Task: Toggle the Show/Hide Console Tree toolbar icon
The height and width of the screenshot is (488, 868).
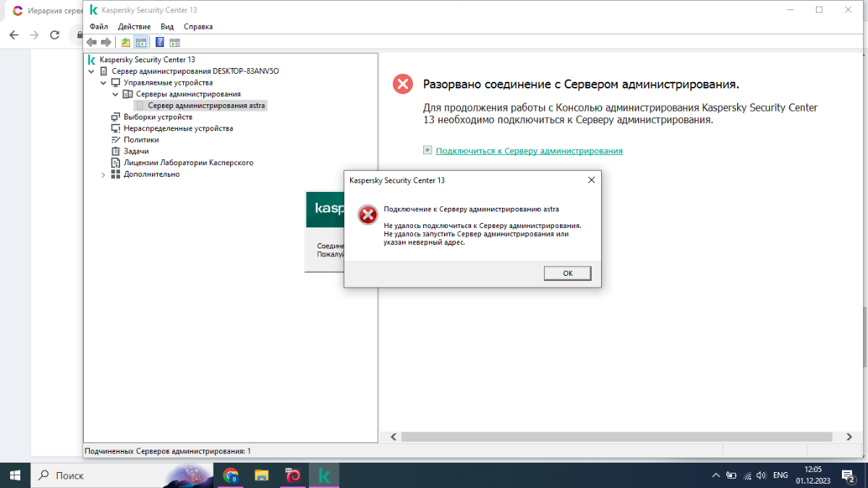Action: click(140, 42)
